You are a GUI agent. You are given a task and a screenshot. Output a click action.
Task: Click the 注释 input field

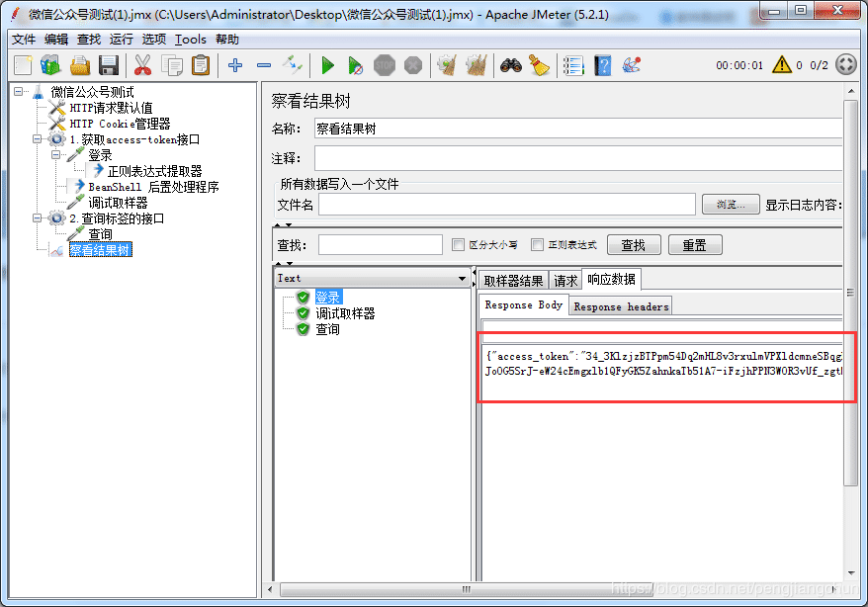[x=578, y=158]
